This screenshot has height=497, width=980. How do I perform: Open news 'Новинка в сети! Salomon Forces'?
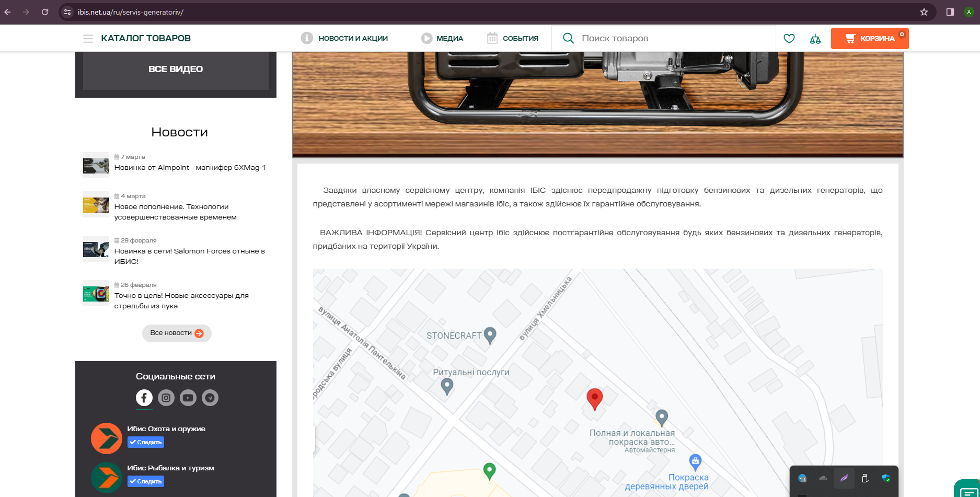pos(190,257)
